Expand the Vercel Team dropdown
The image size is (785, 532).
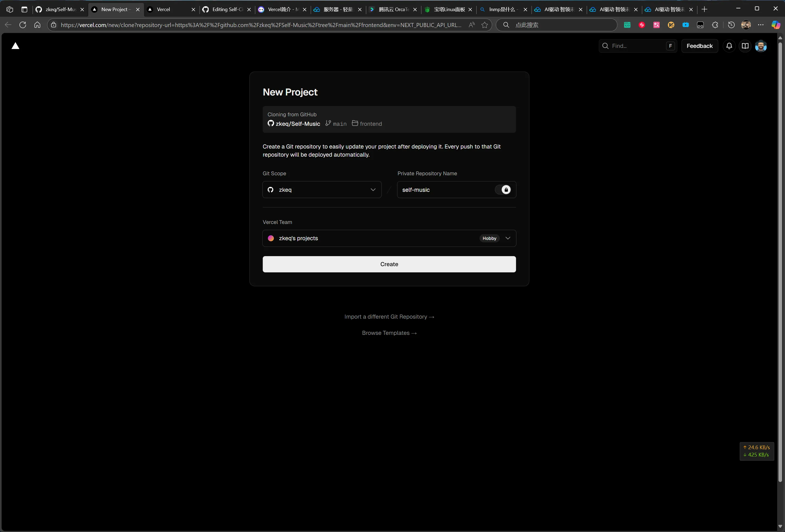pos(389,238)
